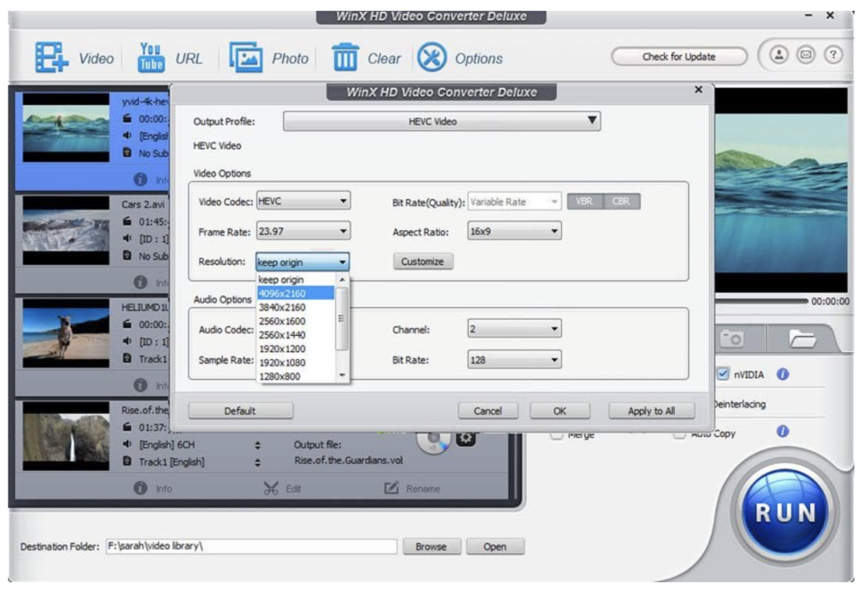Click the user account icon

(779, 54)
